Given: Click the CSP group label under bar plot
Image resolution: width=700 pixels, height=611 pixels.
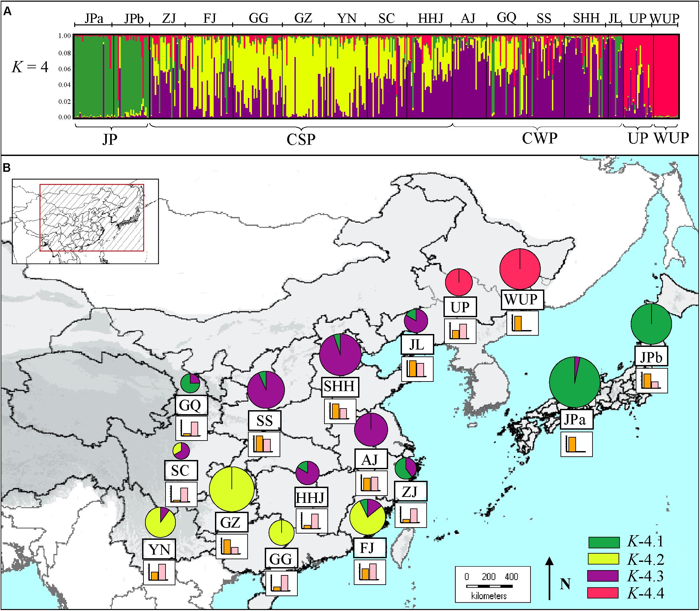Looking at the screenshot, I should [x=301, y=139].
